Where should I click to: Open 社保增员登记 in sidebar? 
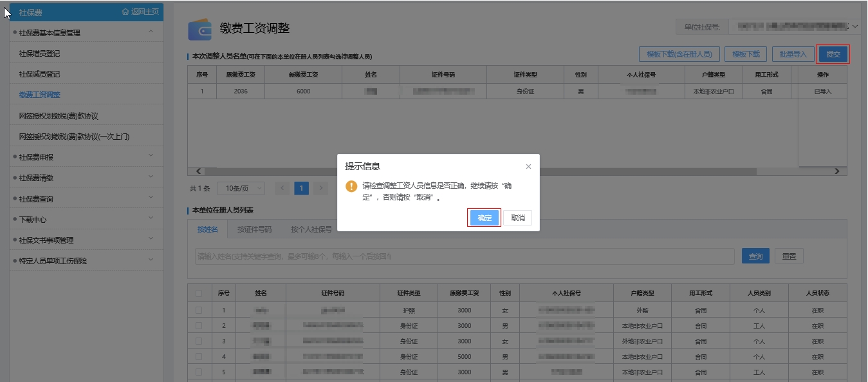click(x=40, y=53)
